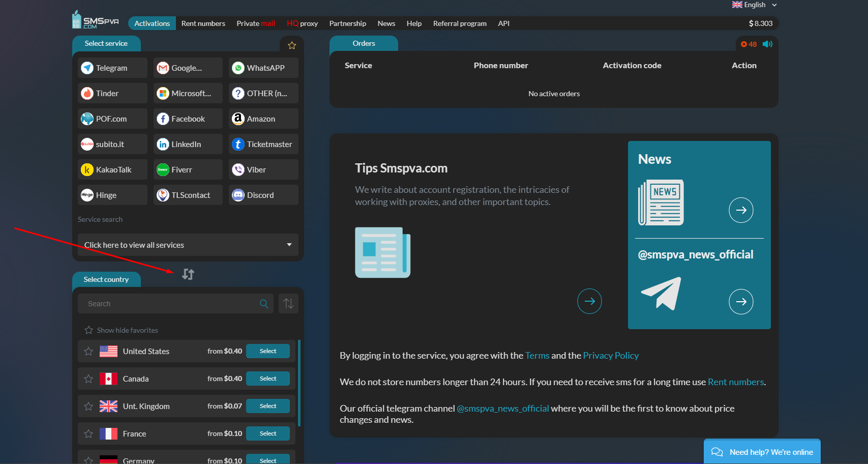Favorite Canada with star
The width and height of the screenshot is (868, 464).
click(x=88, y=379)
